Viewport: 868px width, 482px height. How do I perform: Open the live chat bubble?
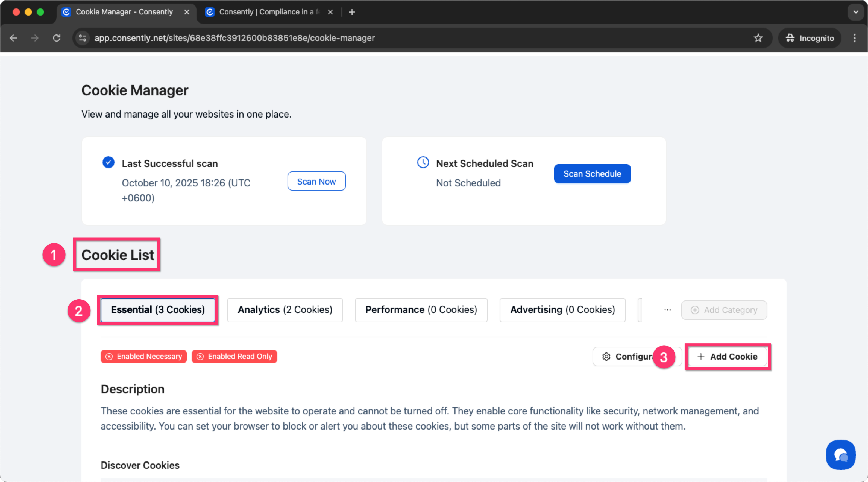click(840, 455)
